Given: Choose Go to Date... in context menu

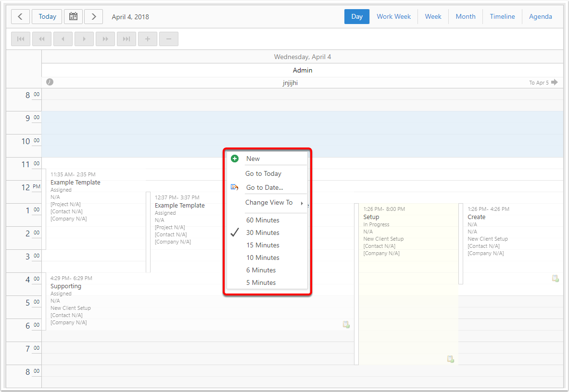Looking at the screenshot, I should click(267, 187).
